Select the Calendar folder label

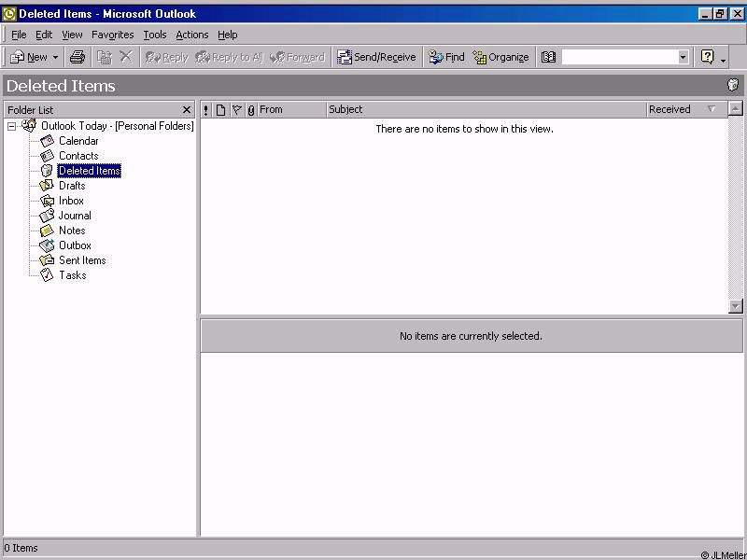(x=78, y=141)
